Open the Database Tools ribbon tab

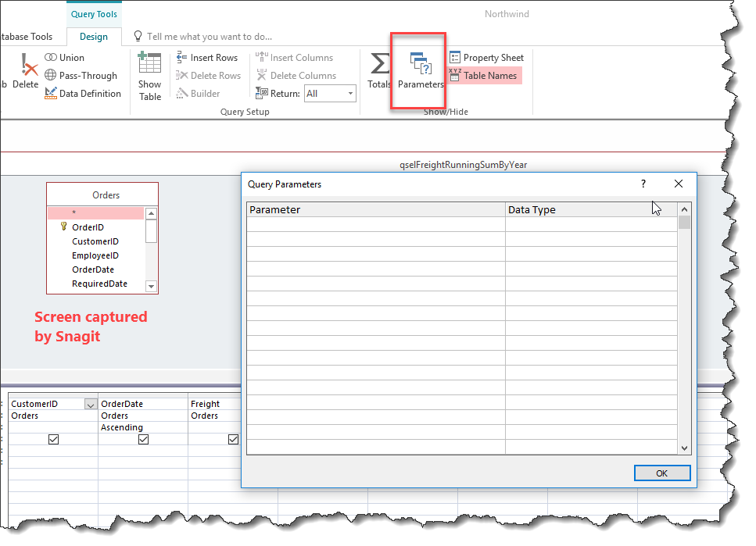(x=27, y=37)
